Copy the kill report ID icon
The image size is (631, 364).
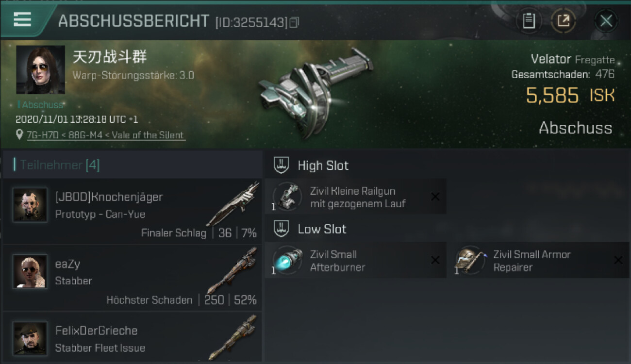(294, 22)
